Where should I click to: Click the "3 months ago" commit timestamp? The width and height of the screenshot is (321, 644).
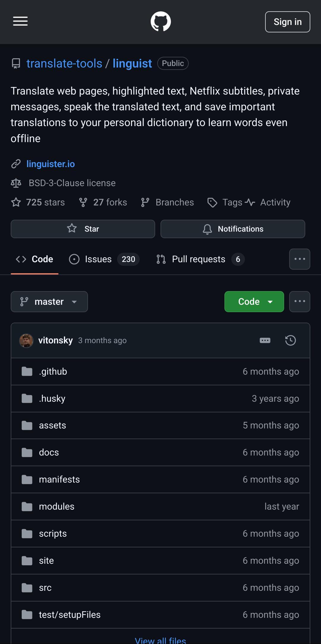coord(102,341)
